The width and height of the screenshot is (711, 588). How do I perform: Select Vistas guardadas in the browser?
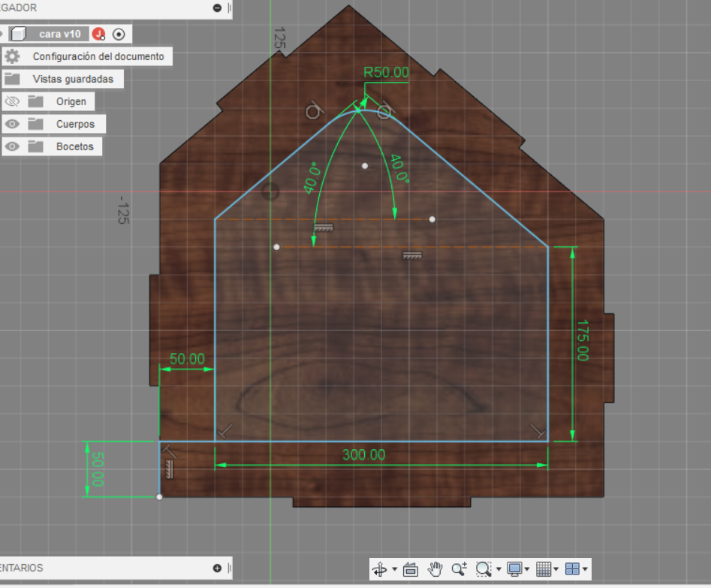(73, 79)
